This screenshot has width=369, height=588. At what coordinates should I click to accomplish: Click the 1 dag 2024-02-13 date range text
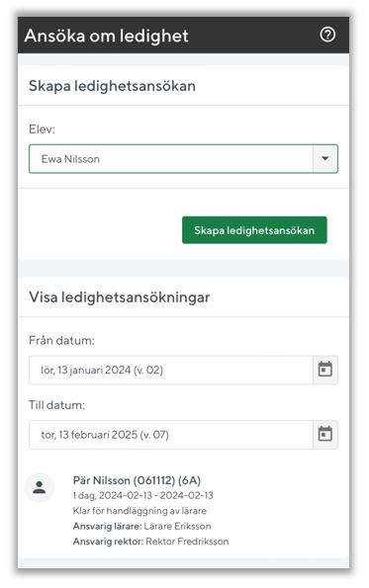tap(142, 495)
